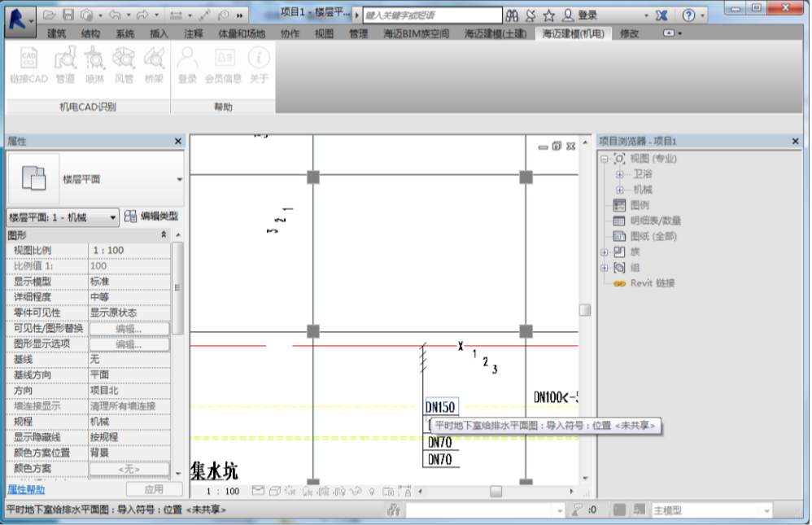The width and height of the screenshot is (812, 525).
Task: Open the 属性帮助 link
Action: point(26,490)
